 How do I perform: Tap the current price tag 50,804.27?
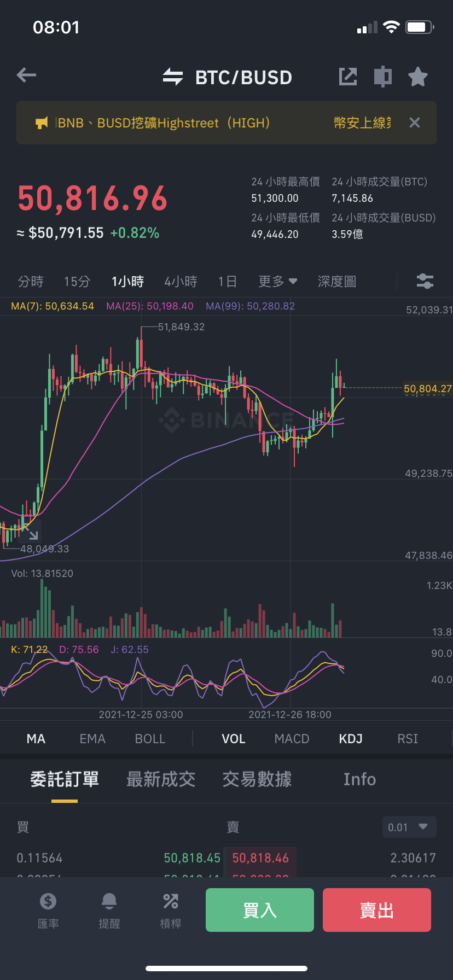[x=428, y=389]
